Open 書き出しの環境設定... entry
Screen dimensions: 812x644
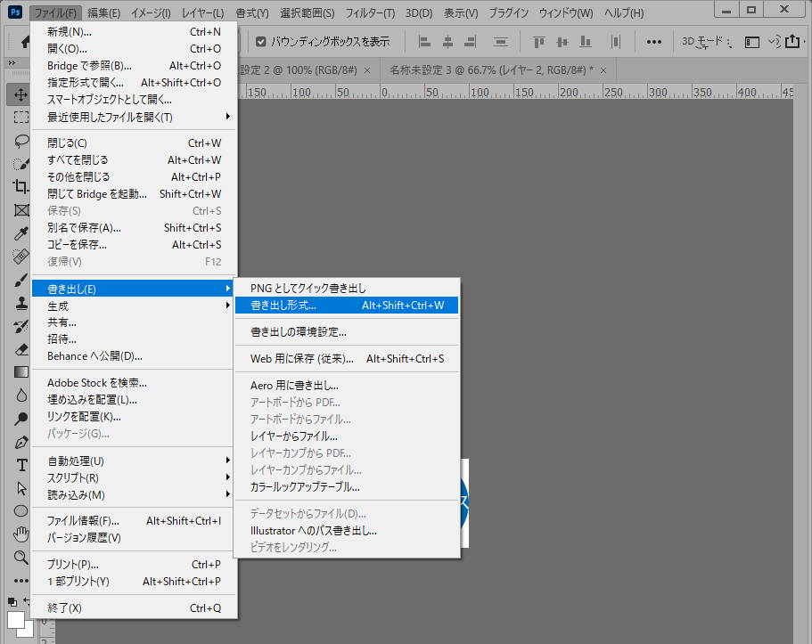pyautogui.click(x=347, y=332)
